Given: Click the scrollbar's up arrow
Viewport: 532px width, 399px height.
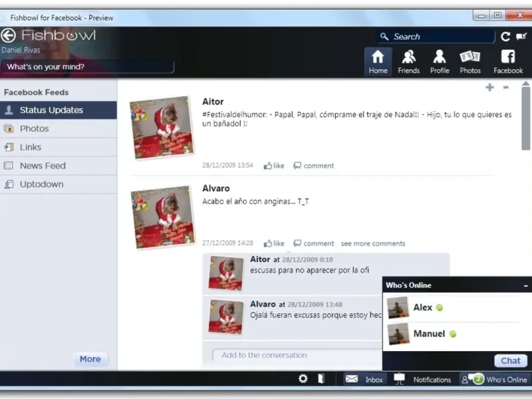Looking at the screenshot, I should pos(526,84).
